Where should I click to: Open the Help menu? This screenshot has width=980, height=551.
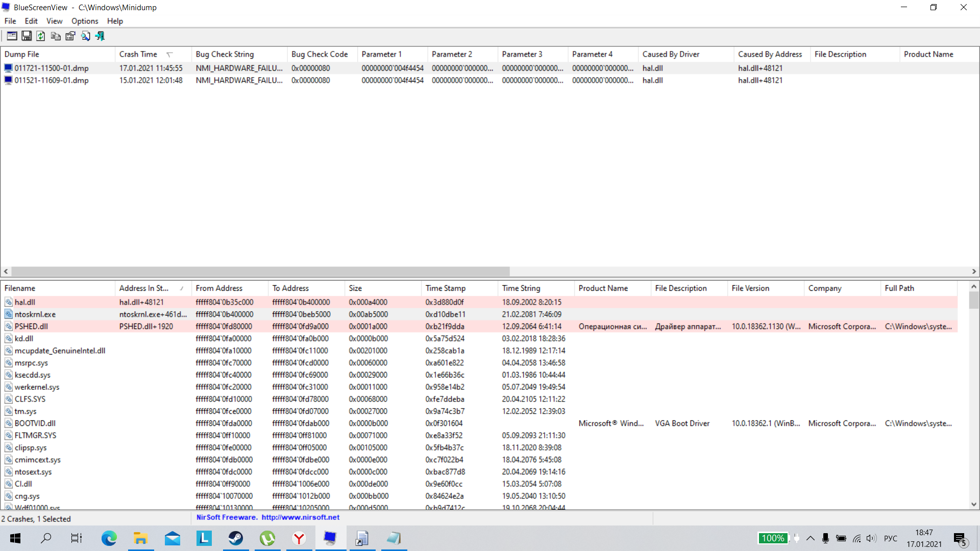[115, 21]
